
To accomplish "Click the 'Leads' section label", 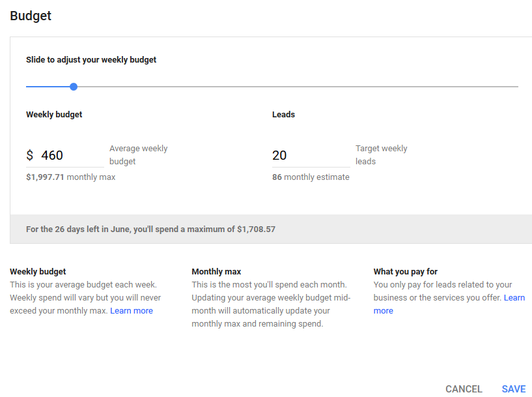I will coord(283,115).
